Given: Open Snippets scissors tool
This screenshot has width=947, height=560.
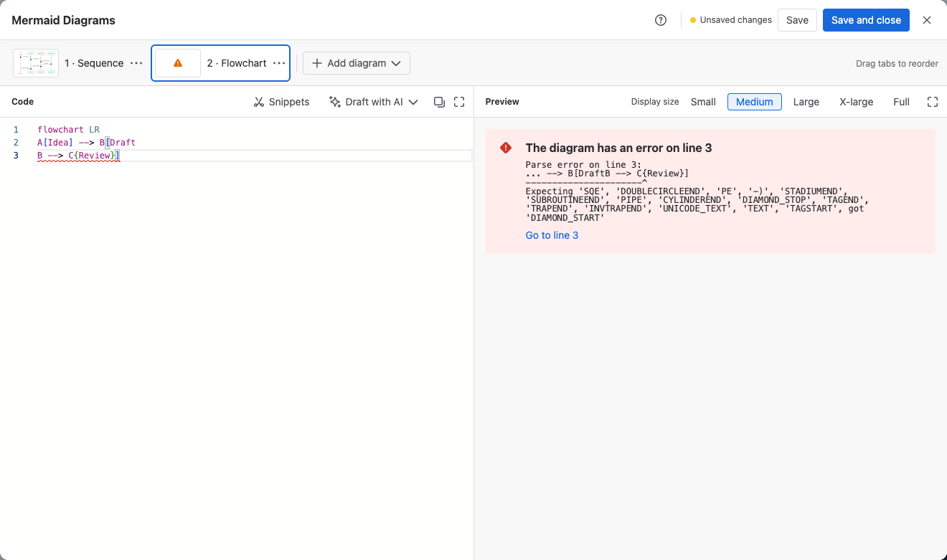Looking at the screenshot, I should point(282,102).
